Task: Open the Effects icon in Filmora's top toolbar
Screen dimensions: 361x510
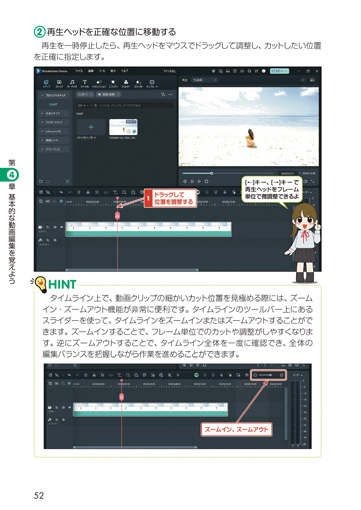Action: (x=113, y=83)
